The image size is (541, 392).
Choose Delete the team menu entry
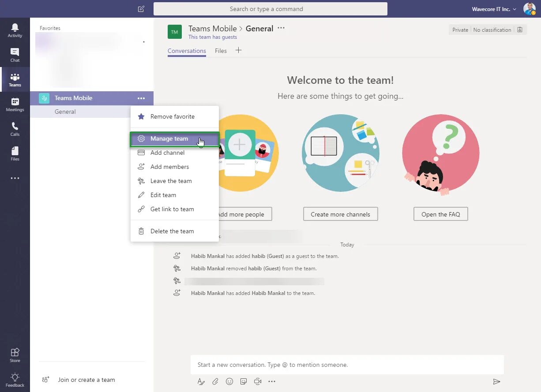(175, 231)
